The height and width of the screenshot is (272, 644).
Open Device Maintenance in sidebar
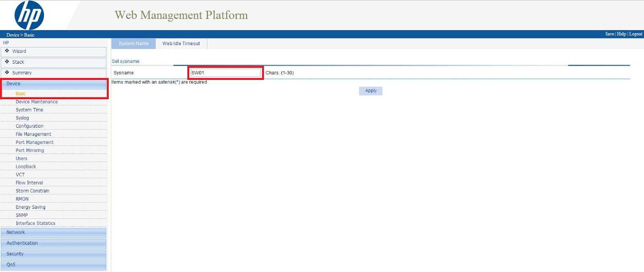37,102
